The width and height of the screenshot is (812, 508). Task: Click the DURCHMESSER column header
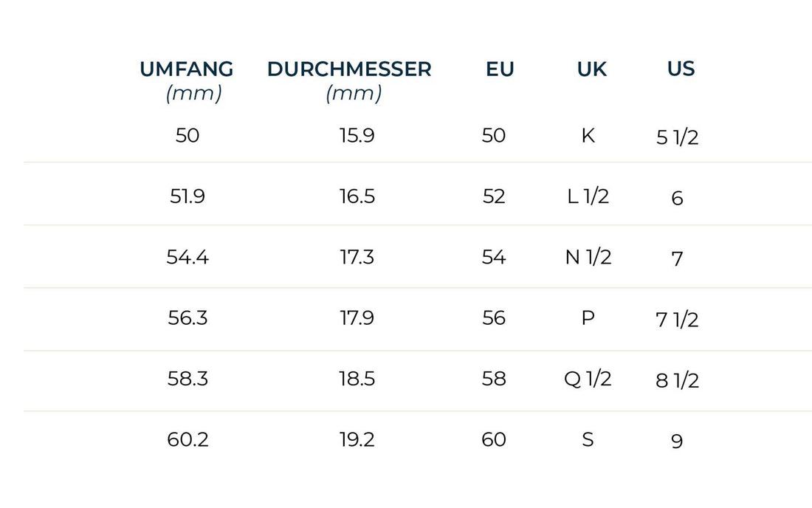pyautogui.click(x=349, y=69)
